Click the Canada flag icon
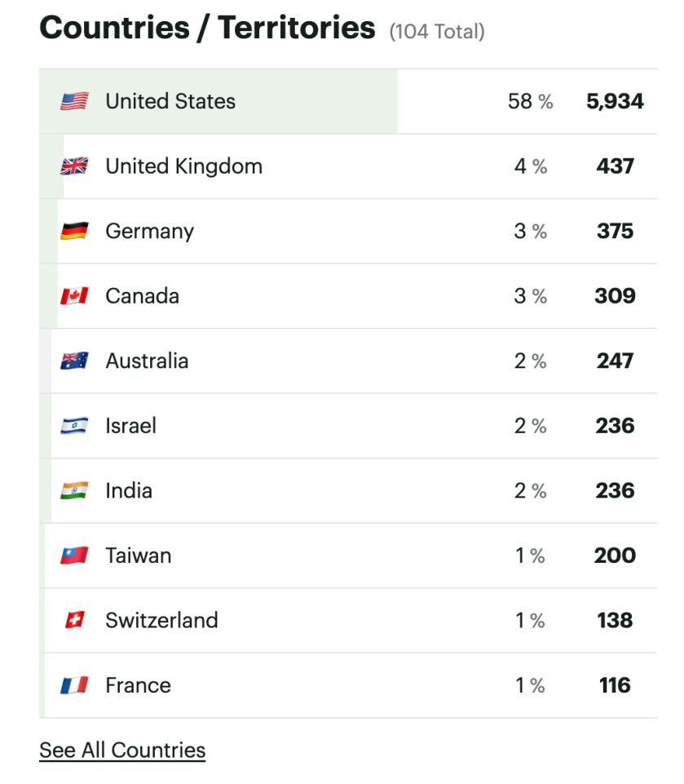This screenshot has height=784, width=684. [74, 296]
